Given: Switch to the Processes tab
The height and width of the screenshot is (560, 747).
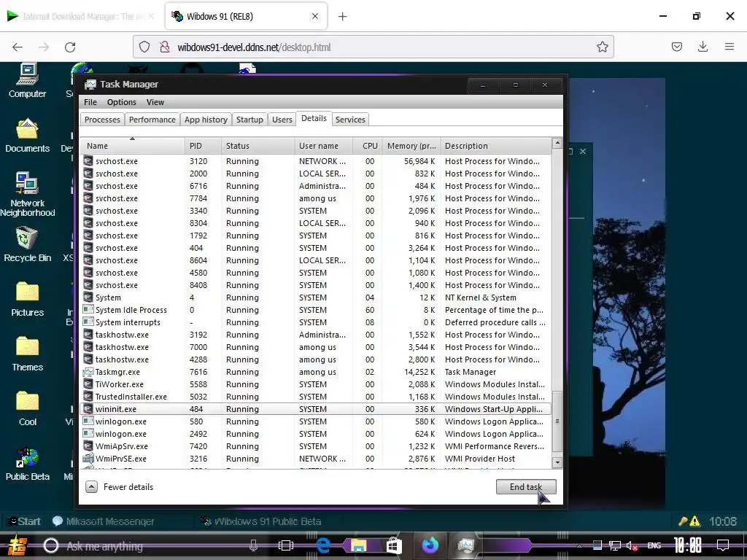Looking at the screenshot, I should coord(102,120).
